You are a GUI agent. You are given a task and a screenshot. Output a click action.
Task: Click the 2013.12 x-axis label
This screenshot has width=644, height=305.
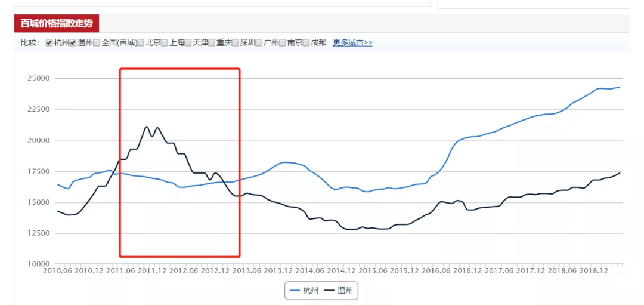tap(278, 272)
